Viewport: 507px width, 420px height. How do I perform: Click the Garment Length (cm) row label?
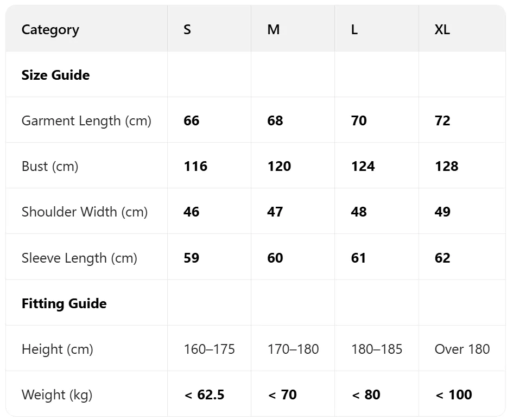(86, 120)
